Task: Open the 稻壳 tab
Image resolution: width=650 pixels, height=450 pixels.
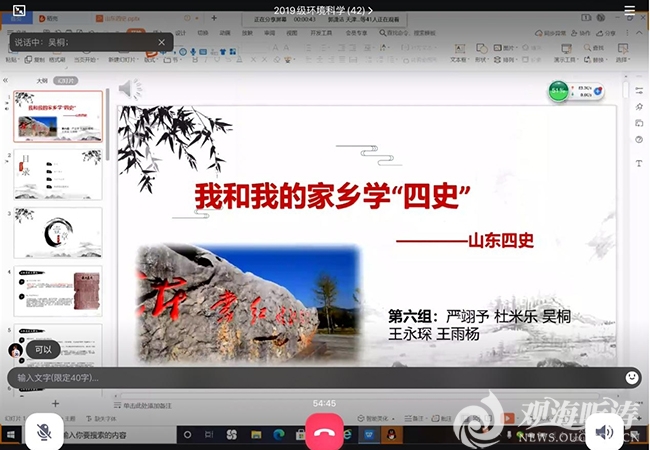Action: pos(49,19)
